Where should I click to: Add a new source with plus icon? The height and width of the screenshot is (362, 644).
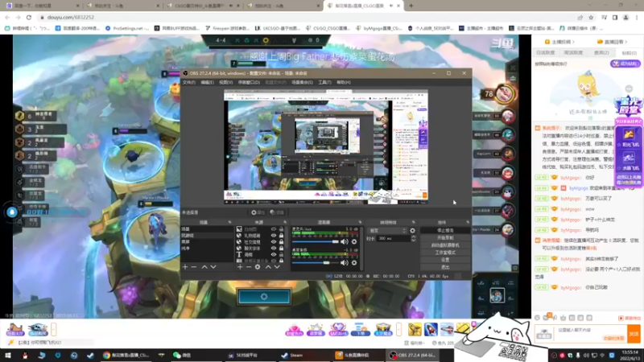point(240,267)
